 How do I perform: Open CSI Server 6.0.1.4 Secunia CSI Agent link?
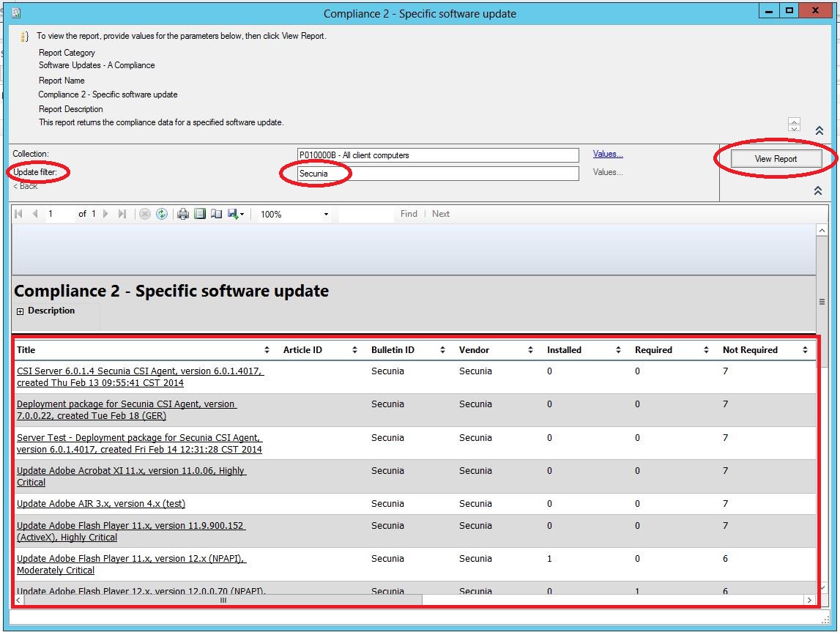pyautogui.click(x=141, y=376)
